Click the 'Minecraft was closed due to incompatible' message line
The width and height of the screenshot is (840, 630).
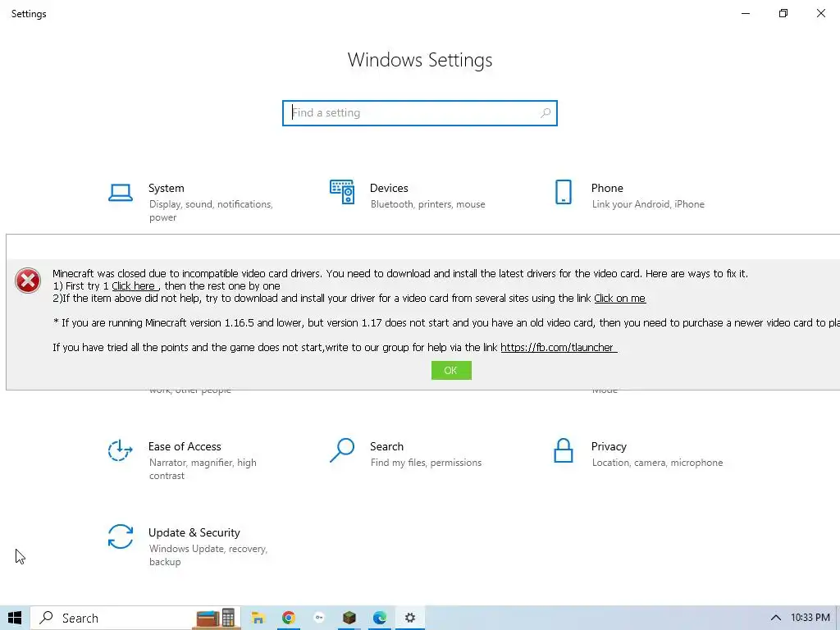399,274
